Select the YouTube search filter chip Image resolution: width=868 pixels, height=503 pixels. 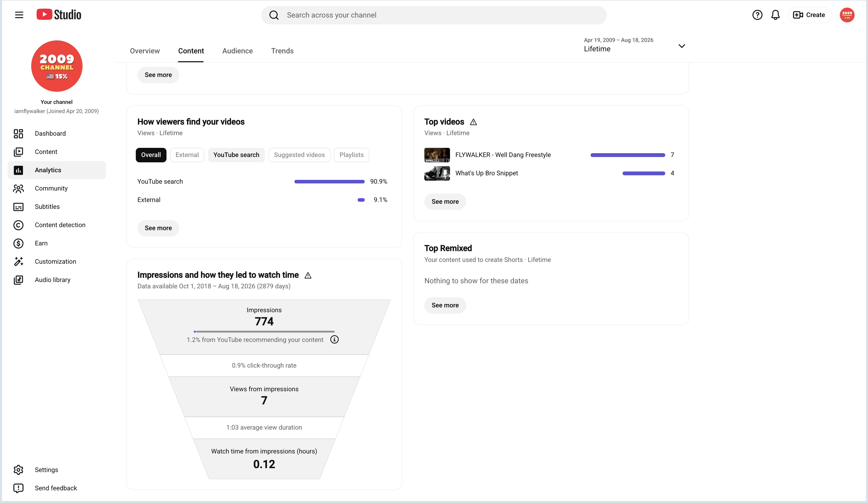236,155
